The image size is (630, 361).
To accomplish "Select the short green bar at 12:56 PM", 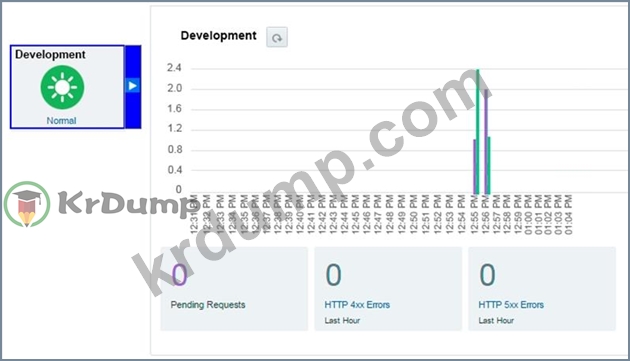I will (x=489, y=166).
